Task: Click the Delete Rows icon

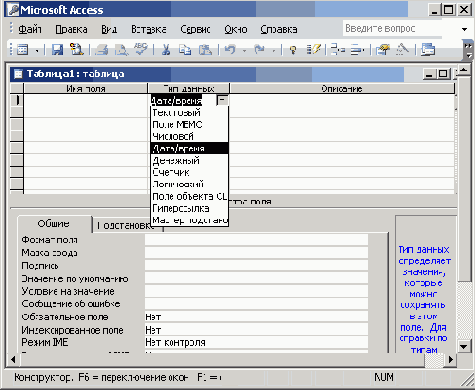Action: [357, 50]
